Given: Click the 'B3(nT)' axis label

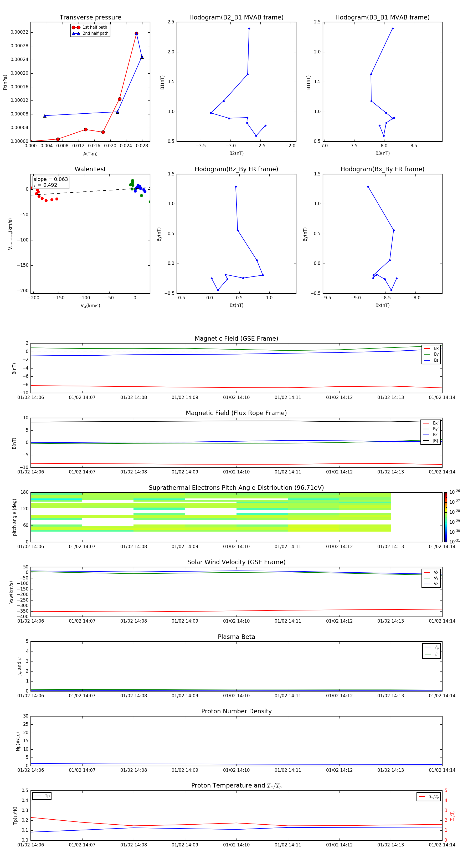Looking at the screenshot, I should [x=382, y=153].
